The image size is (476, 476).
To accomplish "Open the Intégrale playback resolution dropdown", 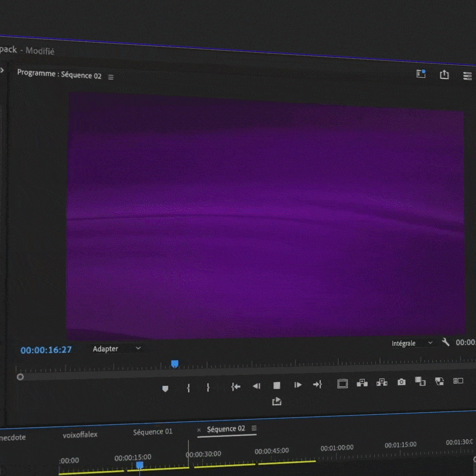I will click(x=412, y=343).
